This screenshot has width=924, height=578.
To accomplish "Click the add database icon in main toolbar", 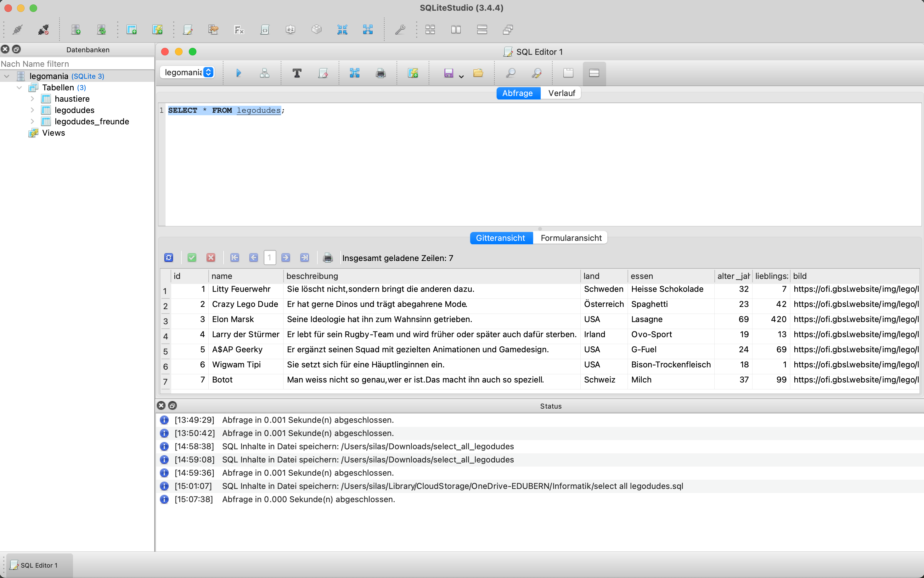I will pos(76,30).
